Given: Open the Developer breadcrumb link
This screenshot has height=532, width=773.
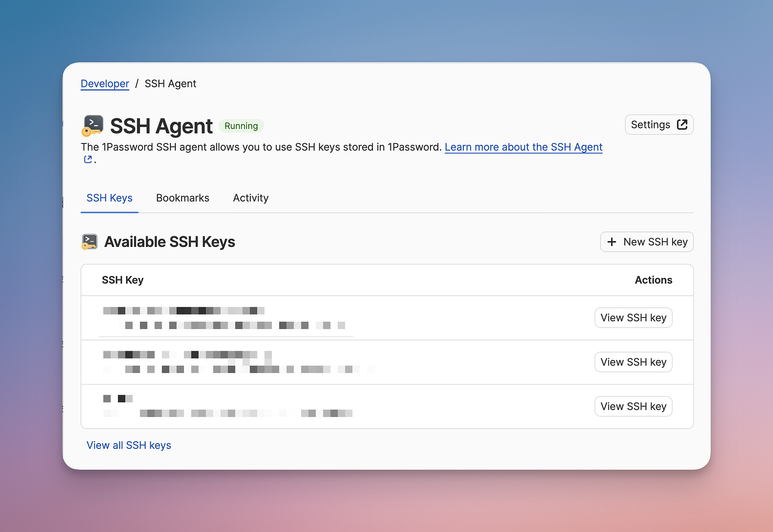Looking at the screenshot, I should click(105, 84).
